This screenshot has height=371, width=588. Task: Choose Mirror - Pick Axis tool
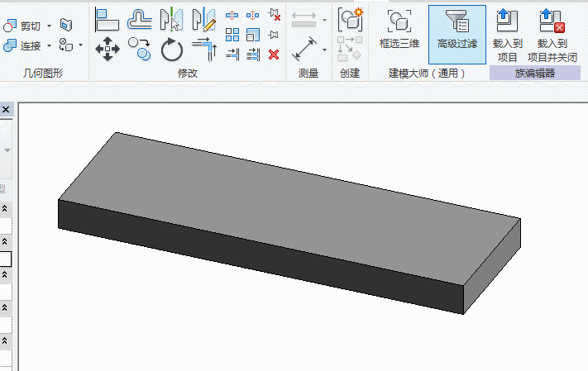[x=171, y=18]
